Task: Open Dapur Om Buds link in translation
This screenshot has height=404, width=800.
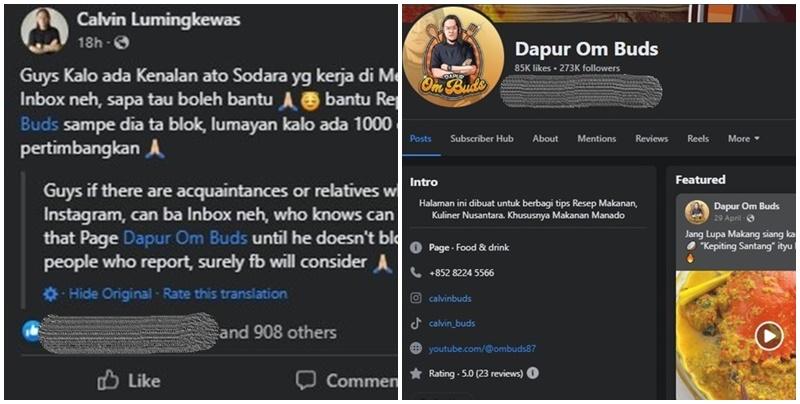Action: (x=186, y=238)
